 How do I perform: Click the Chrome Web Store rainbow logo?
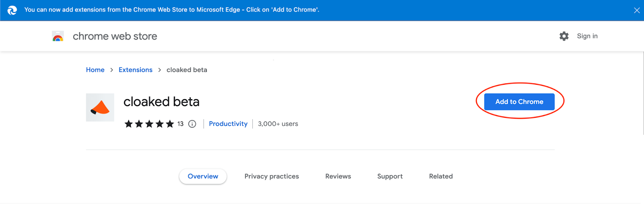[x=58, y=36]
